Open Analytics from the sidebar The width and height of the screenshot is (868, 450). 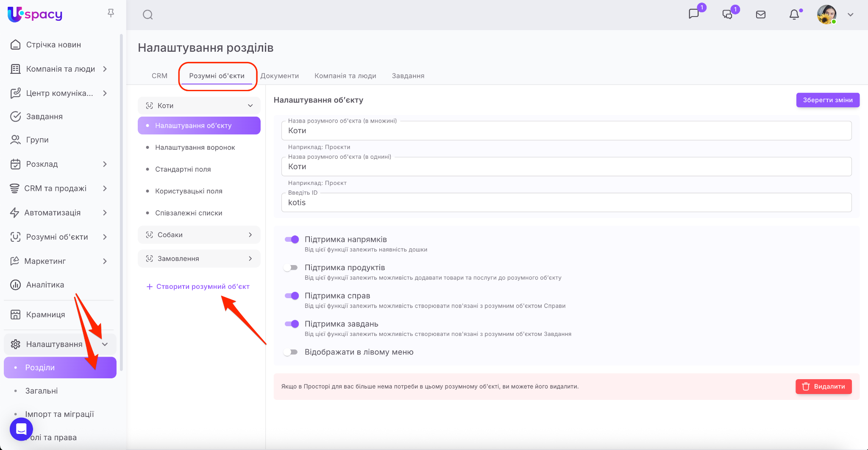pos(45,285)
